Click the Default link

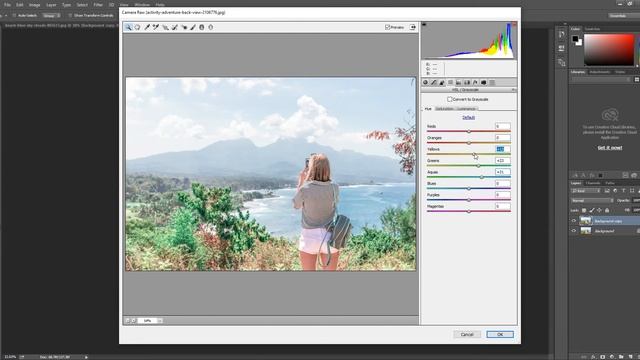(468, 118)
